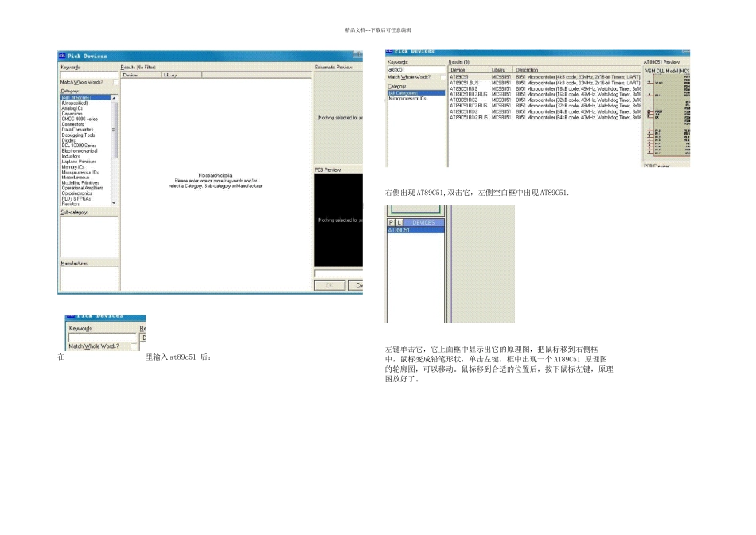Screen dimensions: 756x535
Task: Click the P pick-devices button above AT89C51
Action: coord(391,222)
